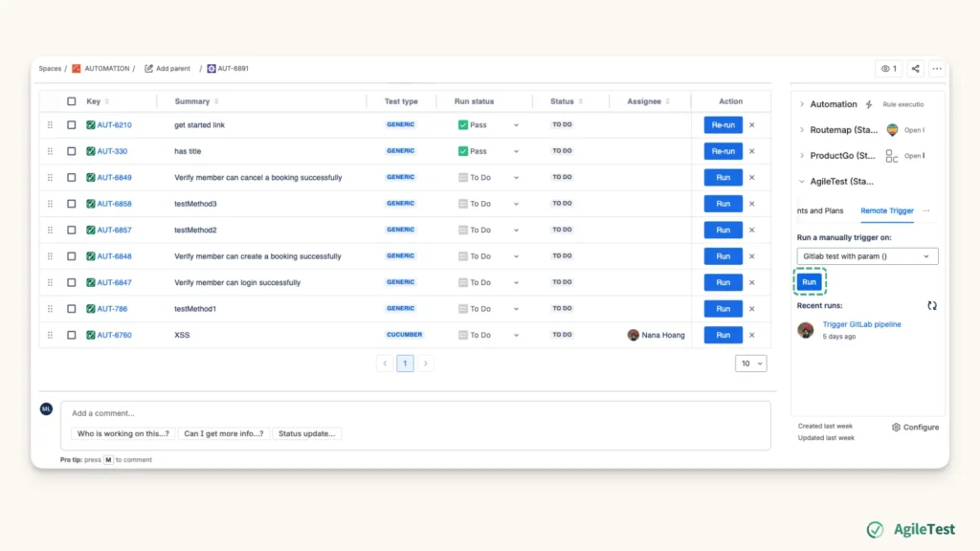Click the Configure gear icon

tap(896, 428)
